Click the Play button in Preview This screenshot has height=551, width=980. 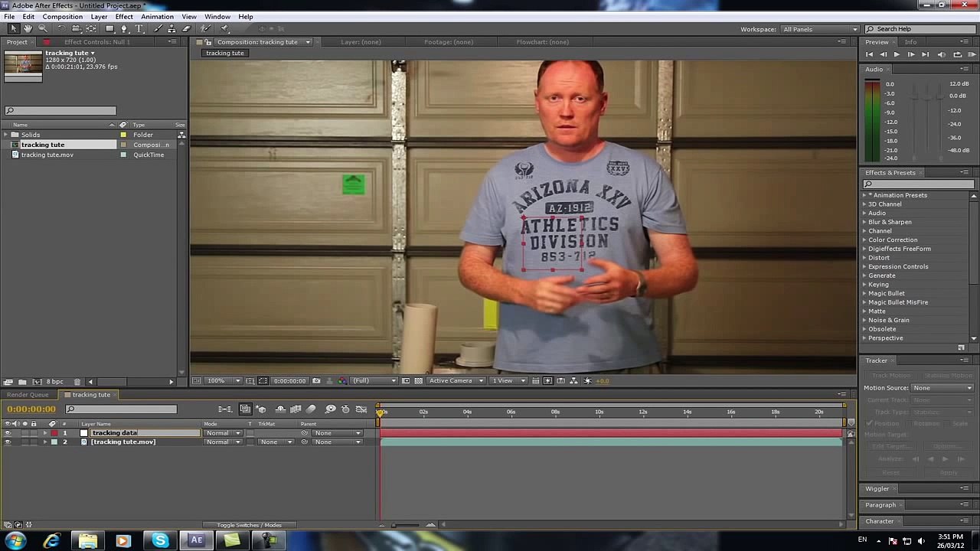click(897, 55)
